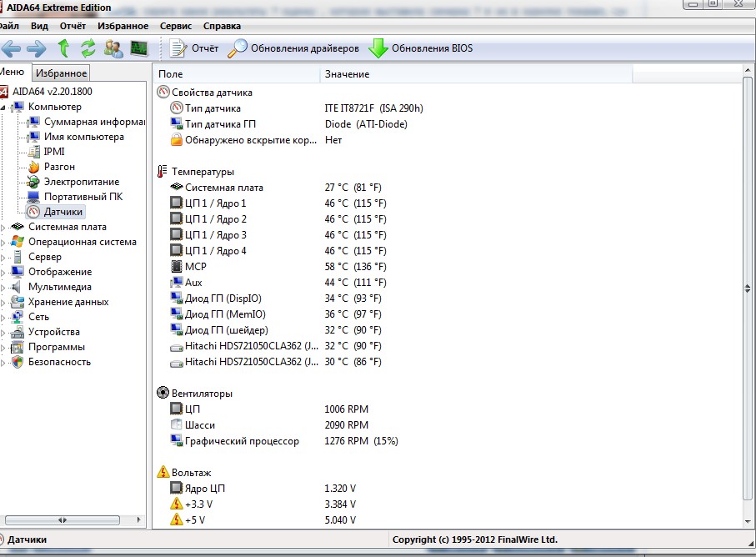Click the Безопасность shield icon

18,362
